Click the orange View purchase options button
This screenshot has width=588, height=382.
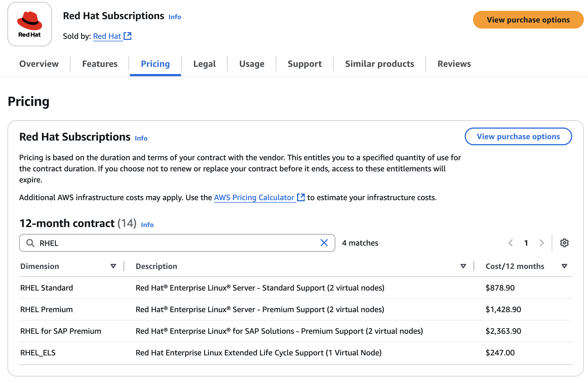[x=528, y=20]
